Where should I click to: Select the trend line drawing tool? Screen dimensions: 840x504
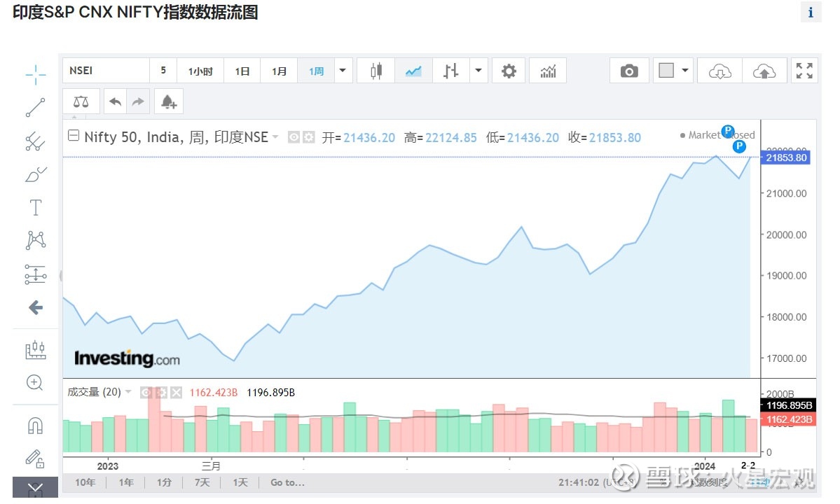pos(35,108)
